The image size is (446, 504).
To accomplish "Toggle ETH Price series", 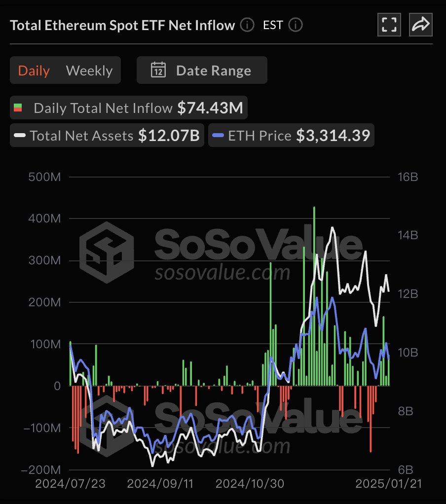I will [x=292, y=135].
